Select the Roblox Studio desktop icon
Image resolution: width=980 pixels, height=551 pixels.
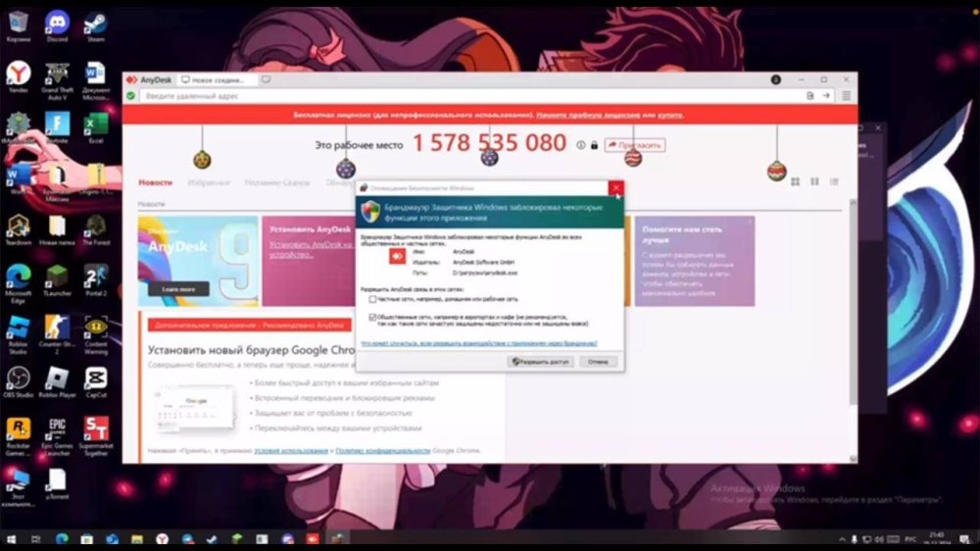(x=18, y=334)
